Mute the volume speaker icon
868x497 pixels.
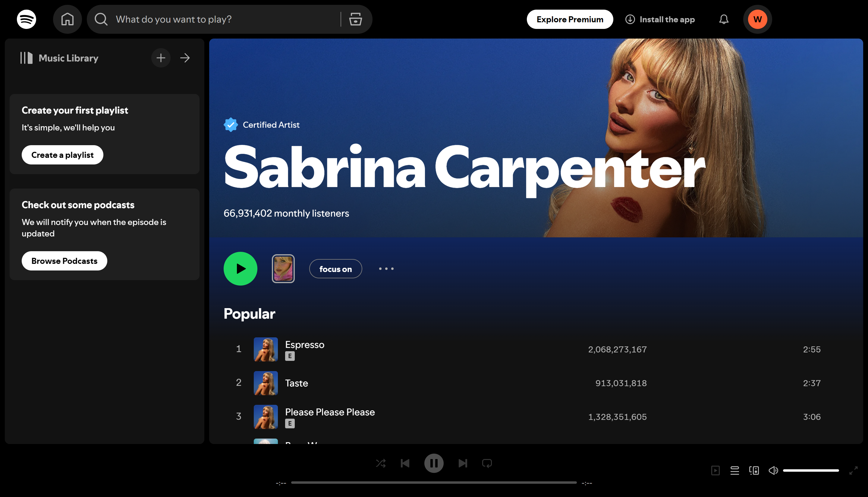[773, 470]
